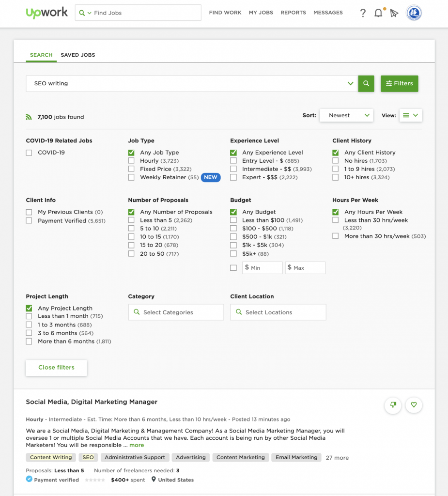Expand the SEO writing search suggestions chevron

point(350,83)
